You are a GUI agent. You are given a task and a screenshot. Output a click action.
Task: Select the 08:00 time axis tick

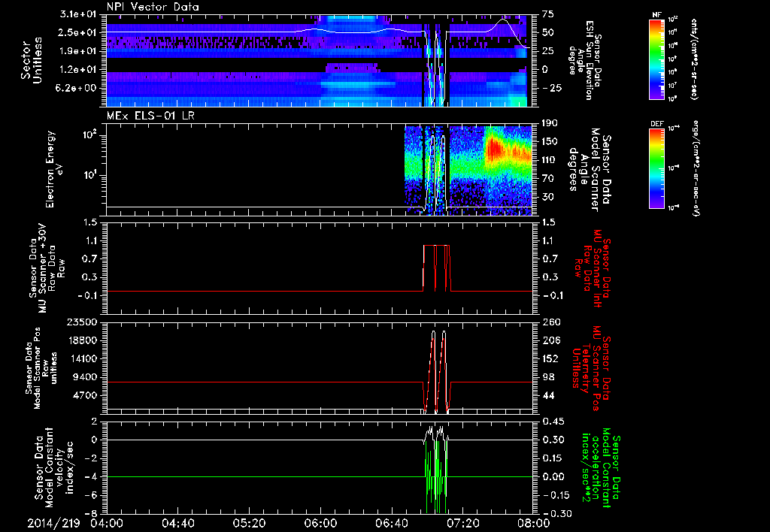tap(532, 522)
